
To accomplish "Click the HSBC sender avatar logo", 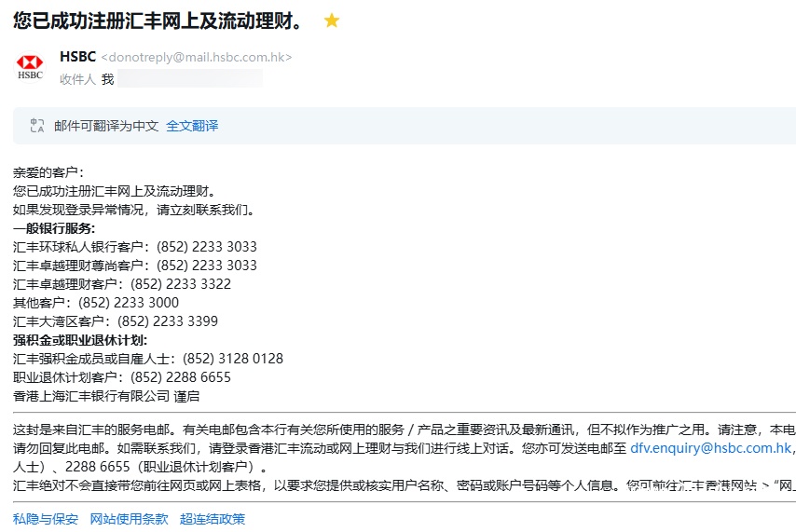I will [x=30, y=67].
